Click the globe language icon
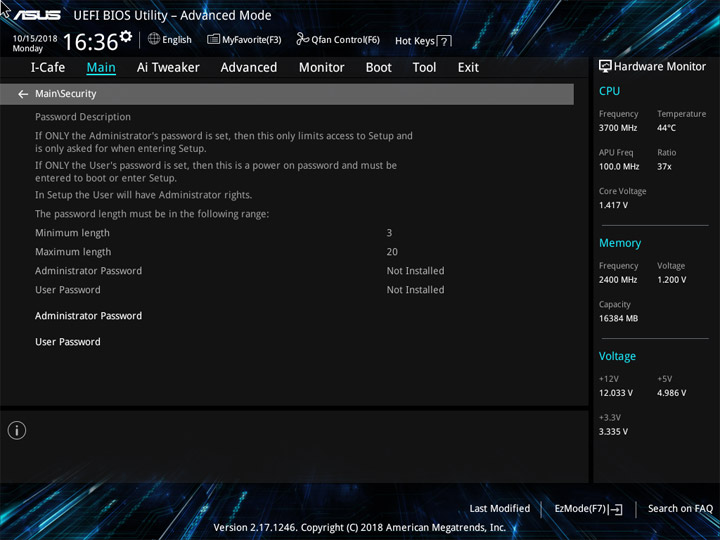This screenshot has height=540, width=720. [x=154, y=39]
